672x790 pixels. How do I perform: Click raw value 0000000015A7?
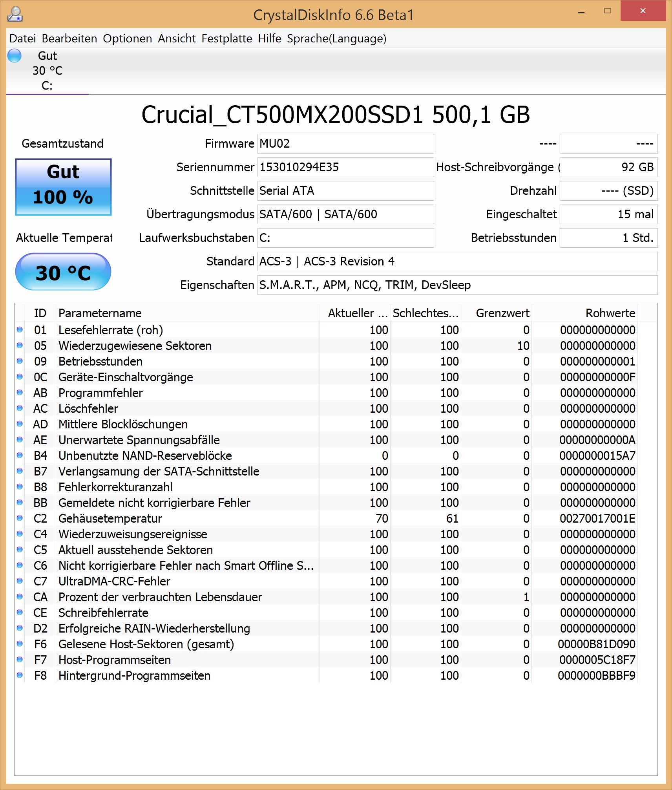point(597,455)
